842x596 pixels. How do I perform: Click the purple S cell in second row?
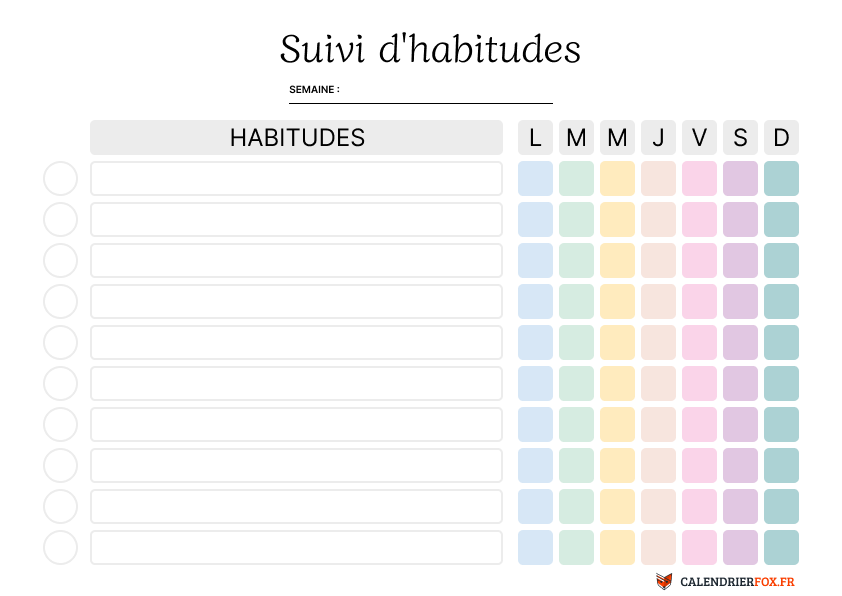pyautogui.click(x=740, y=220)
